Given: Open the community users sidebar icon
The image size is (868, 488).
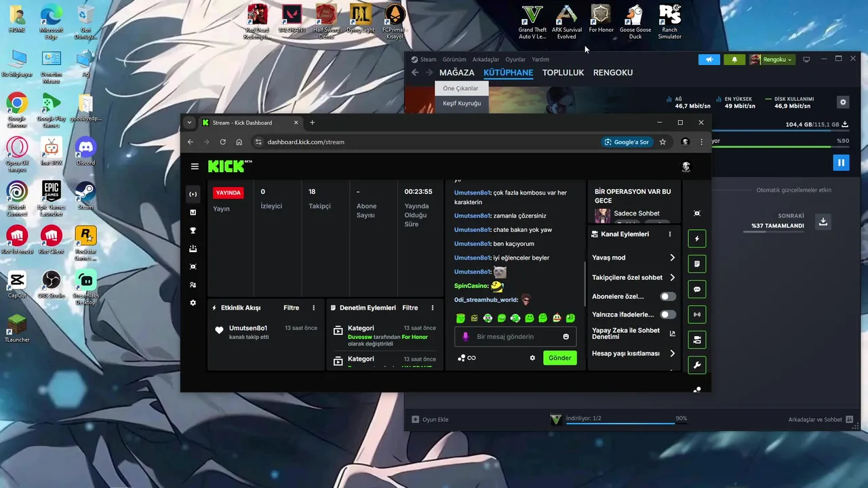Looking at the screenshot, I should [193, 285].
